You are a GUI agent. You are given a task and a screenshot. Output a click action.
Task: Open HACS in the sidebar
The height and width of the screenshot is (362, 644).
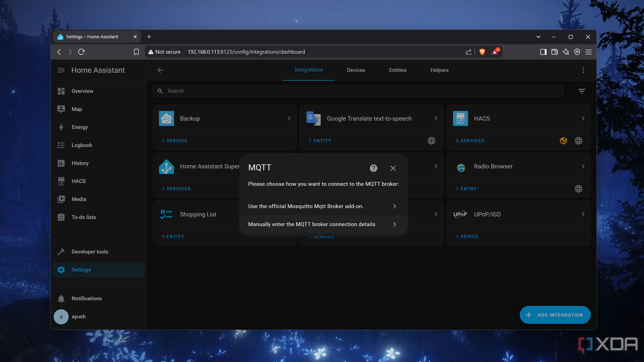(x=99, y=181)
